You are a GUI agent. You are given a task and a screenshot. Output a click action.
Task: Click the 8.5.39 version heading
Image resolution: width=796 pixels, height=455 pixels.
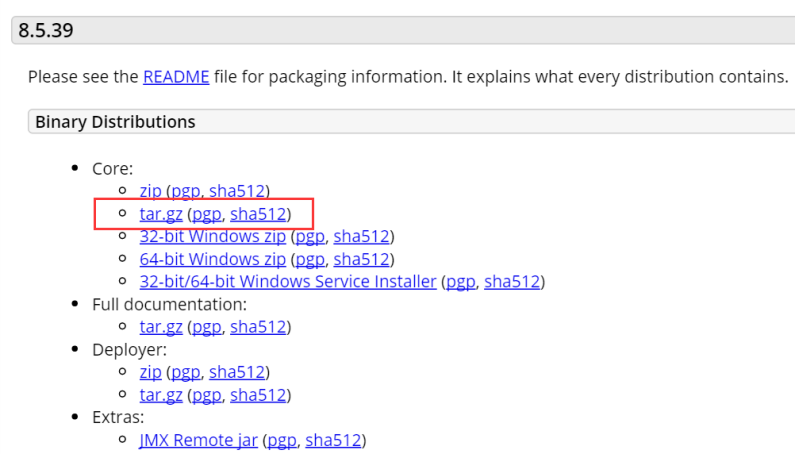click(404, 30)
